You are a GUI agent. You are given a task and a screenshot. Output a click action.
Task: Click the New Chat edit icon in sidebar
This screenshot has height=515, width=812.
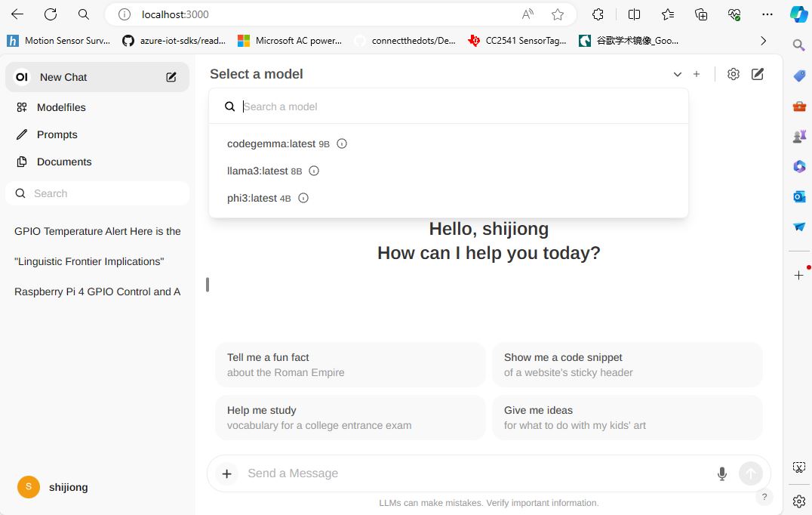tap(171, 77)
